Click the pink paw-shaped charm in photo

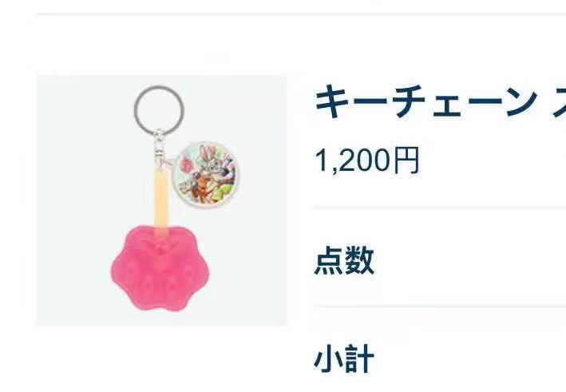click(x=160, y=268)
